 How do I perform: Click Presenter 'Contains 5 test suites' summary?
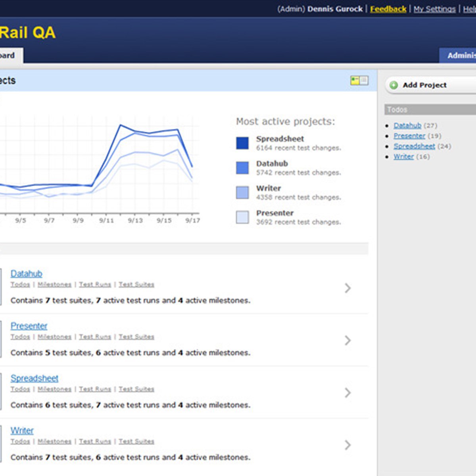pyautogui.click(x=131, y=353)
